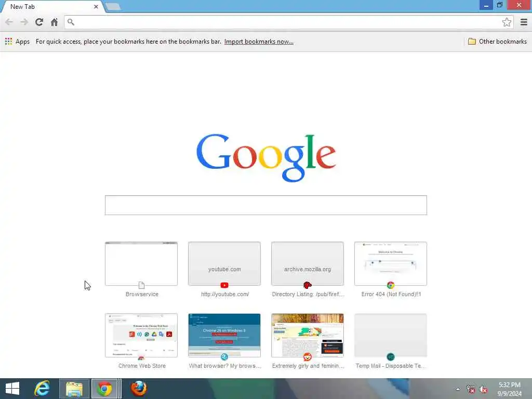Launch Internet Explorer from the taskbar
The height and width of the screenshot is (399, 532).
click(x=42, y=389)
